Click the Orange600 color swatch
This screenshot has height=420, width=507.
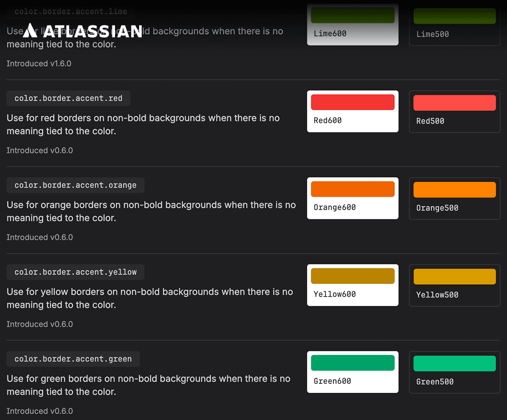tap(352, 189)
